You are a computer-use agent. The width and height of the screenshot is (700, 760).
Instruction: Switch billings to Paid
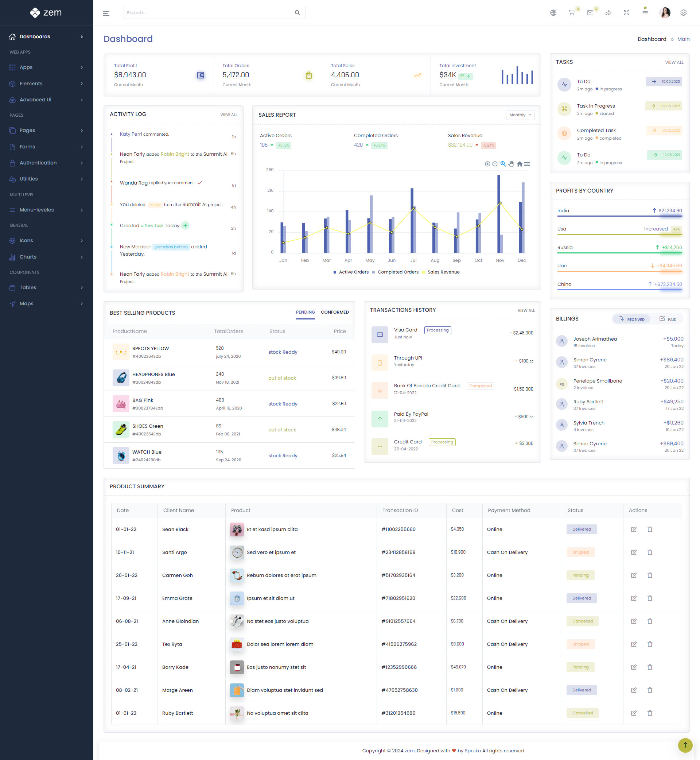point(668,319)
